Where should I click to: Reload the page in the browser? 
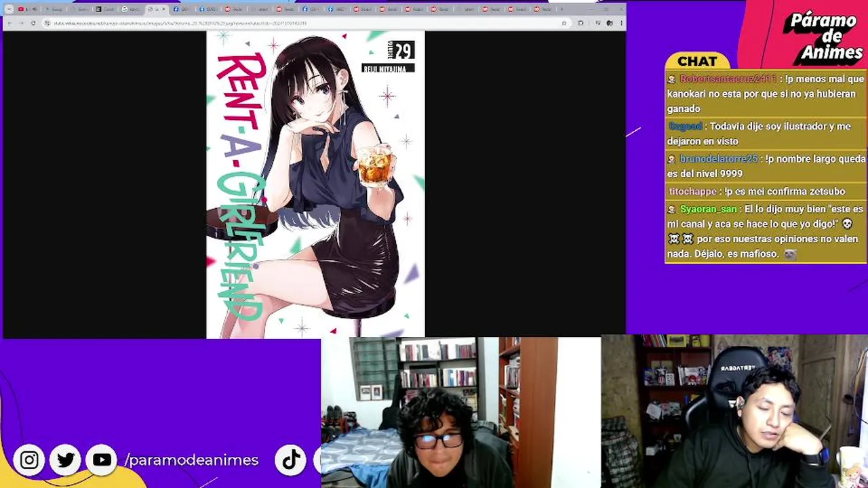[x=33, y=23]
